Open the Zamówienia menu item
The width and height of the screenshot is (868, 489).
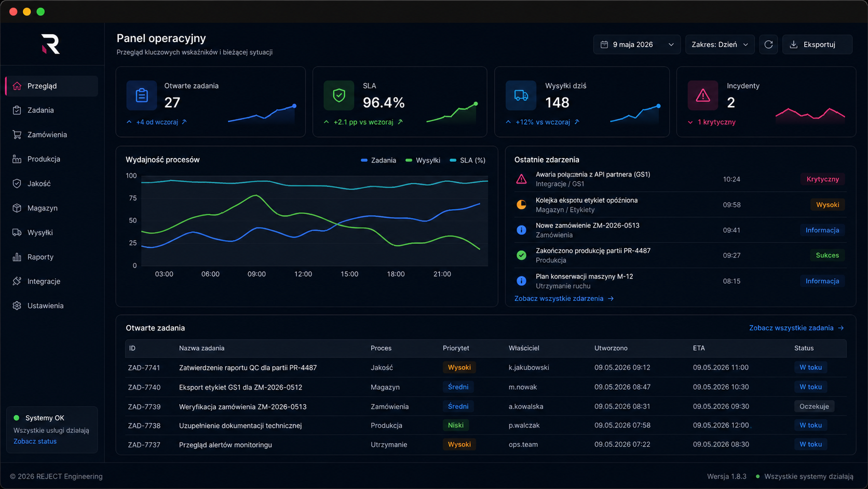click(51, 135)
